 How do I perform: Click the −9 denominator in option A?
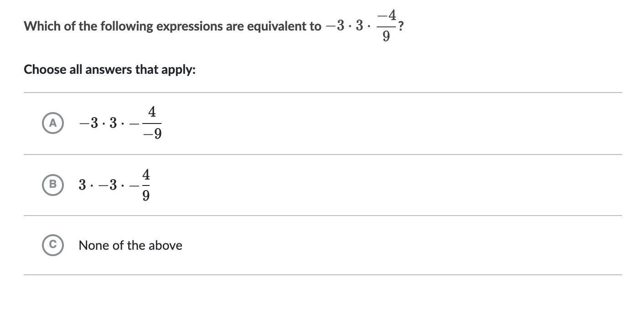click(152, 134)
